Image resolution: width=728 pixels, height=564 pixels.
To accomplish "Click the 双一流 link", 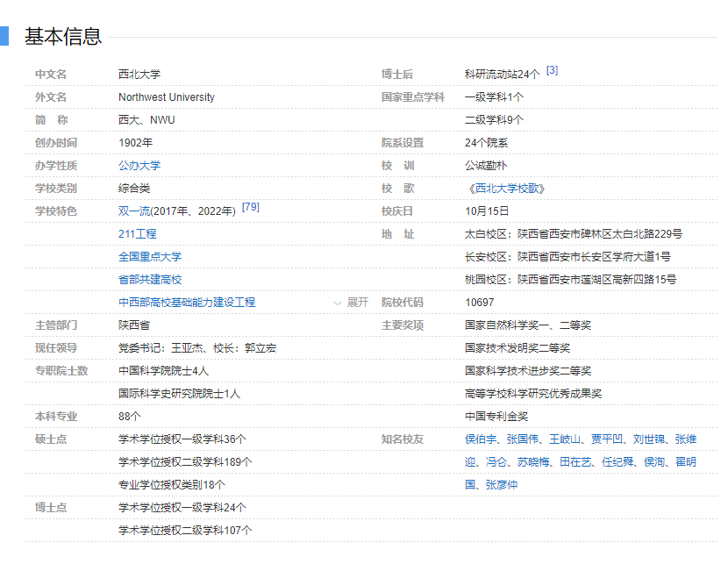I will tap(134, 211).
